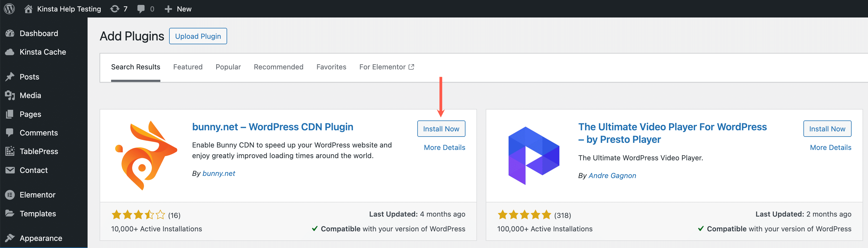Open the For Elementor external link

386,67
